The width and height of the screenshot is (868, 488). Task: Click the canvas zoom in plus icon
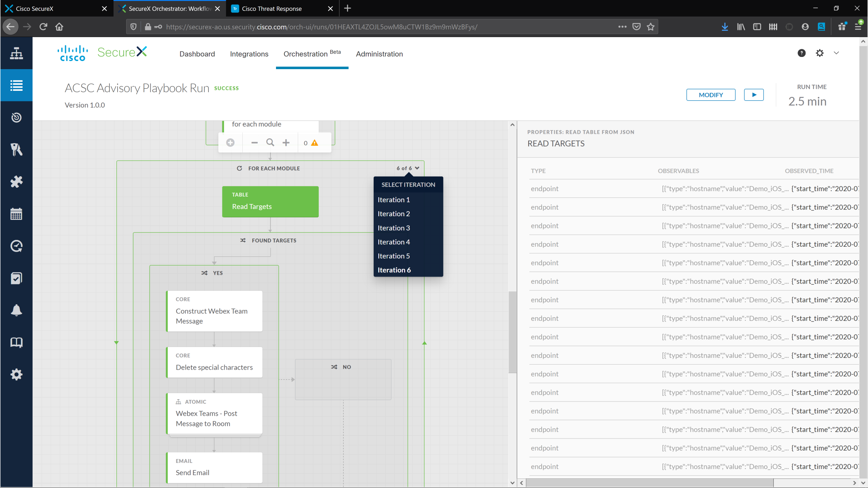pyautogui.click(x=286, y=143)
